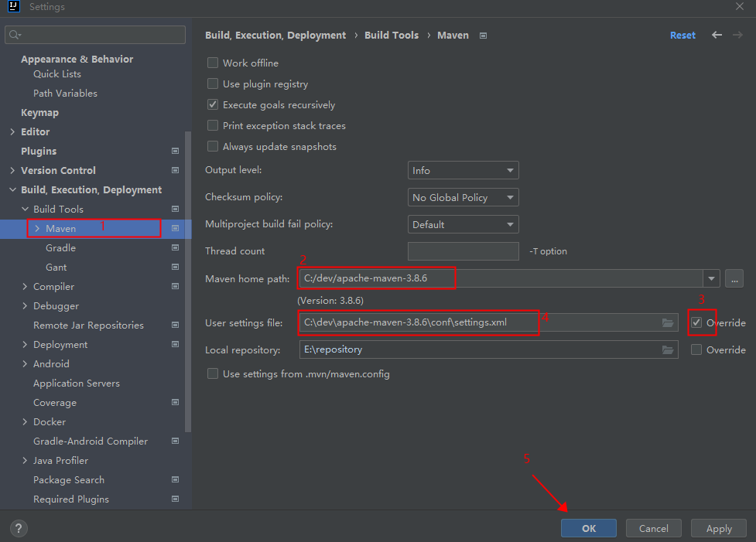The width and height of the screenshot is (756, 542).
Task: Click folder icon in Local repository field
Action: click(668, 349)
